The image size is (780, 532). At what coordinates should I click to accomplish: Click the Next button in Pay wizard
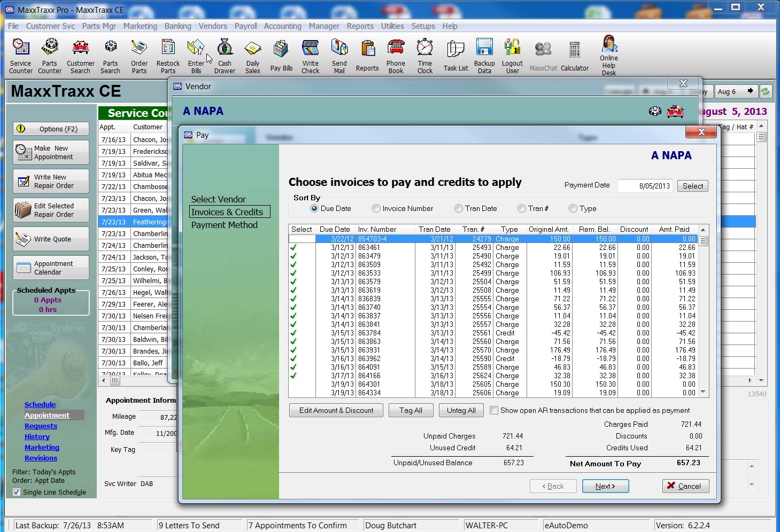tap(605, 486)
